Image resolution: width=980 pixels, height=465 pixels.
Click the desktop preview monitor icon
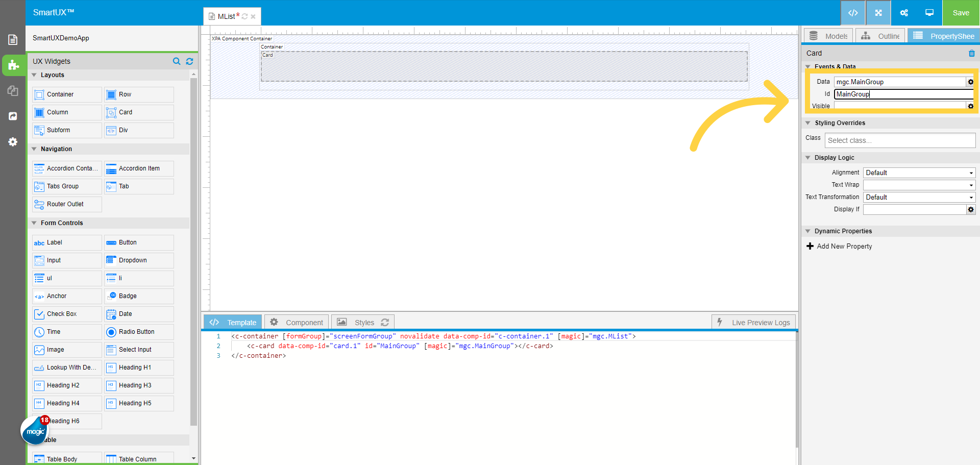[929, 13]
